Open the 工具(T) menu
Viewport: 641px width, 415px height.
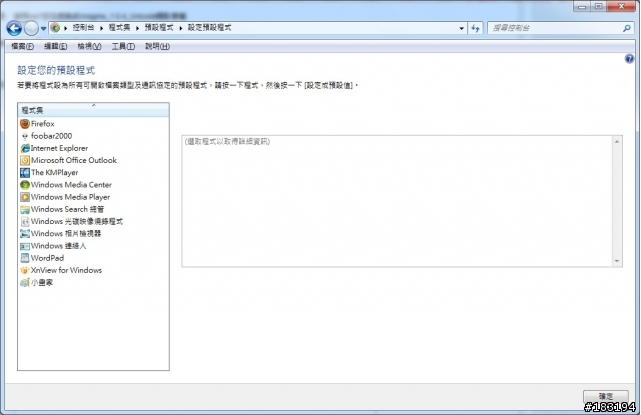[123, 46]
